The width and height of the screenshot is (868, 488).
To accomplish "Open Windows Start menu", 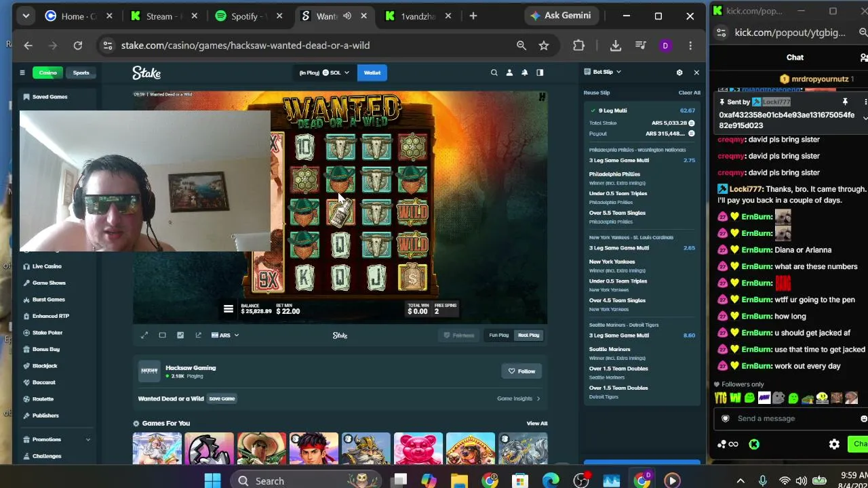I will click(212, 481).
